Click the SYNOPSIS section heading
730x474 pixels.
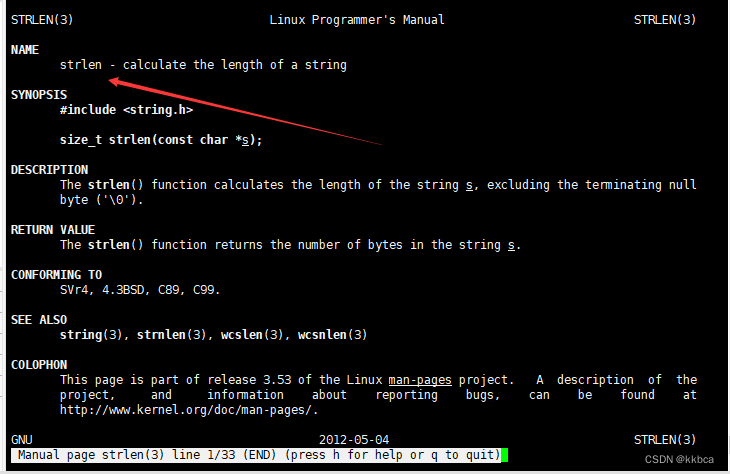39,95
